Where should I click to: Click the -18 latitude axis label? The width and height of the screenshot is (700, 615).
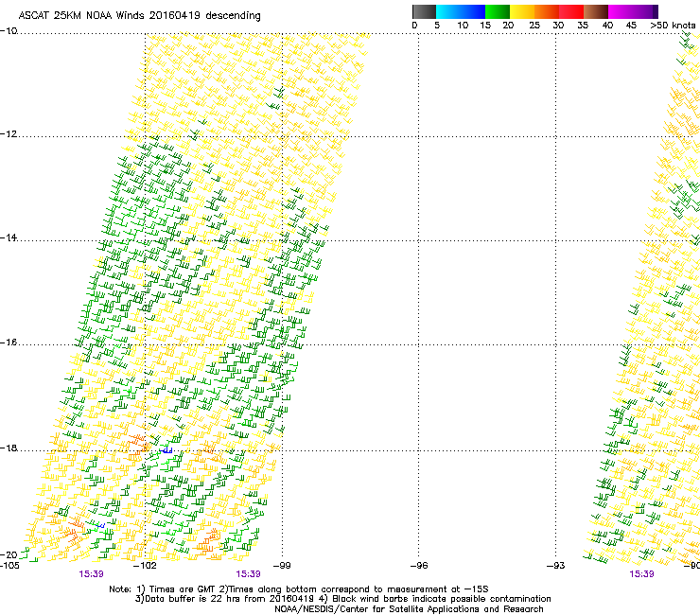coord(9,448)
